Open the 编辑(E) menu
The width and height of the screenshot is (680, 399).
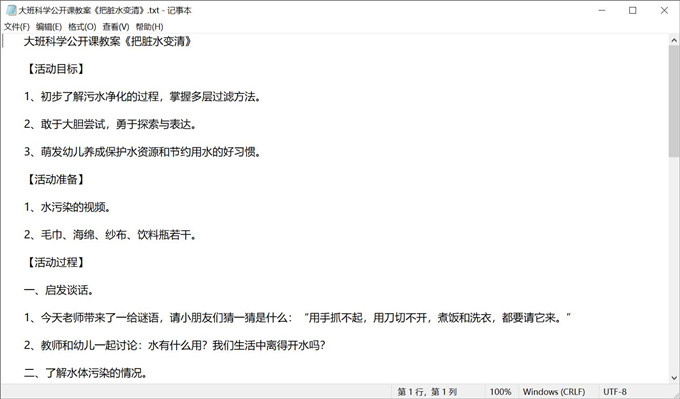click(x=49, y=27)
